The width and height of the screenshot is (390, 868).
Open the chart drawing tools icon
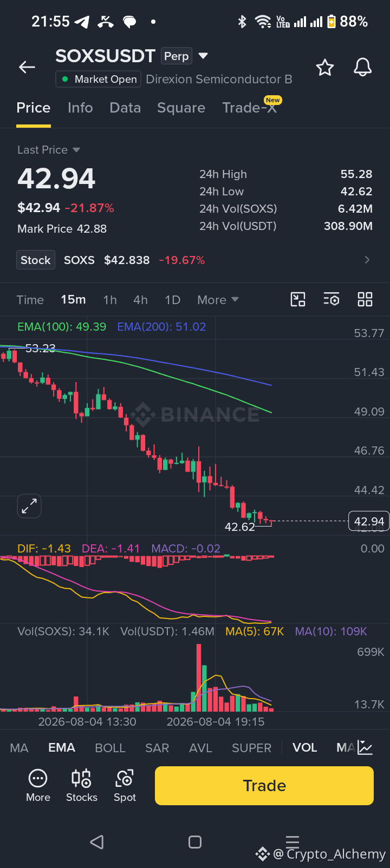coord(298,299)
